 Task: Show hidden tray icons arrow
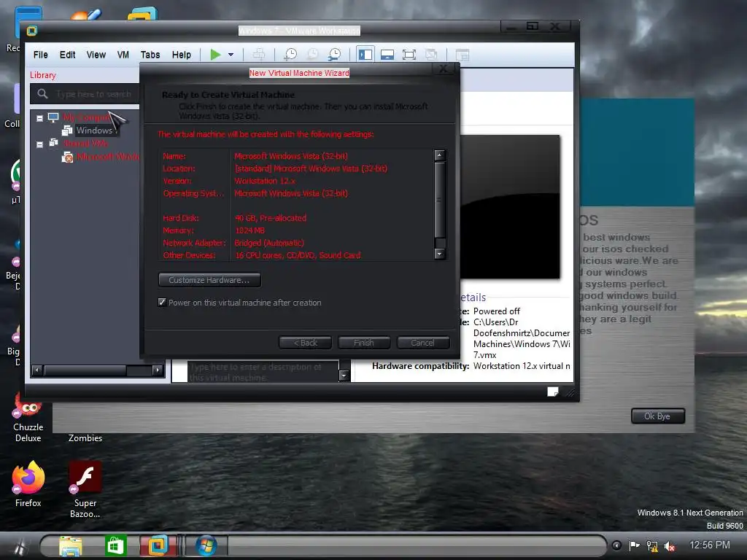(x=616, y=545)
